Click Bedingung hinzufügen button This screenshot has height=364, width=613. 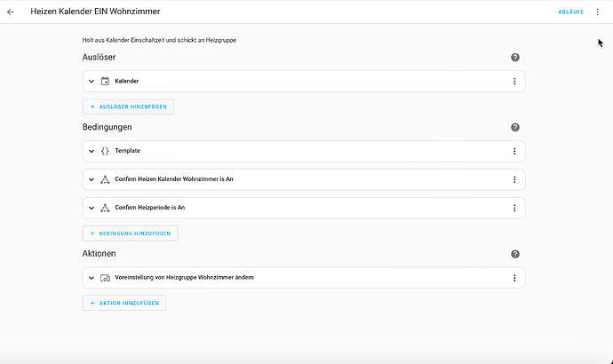(x=130, y=233)
